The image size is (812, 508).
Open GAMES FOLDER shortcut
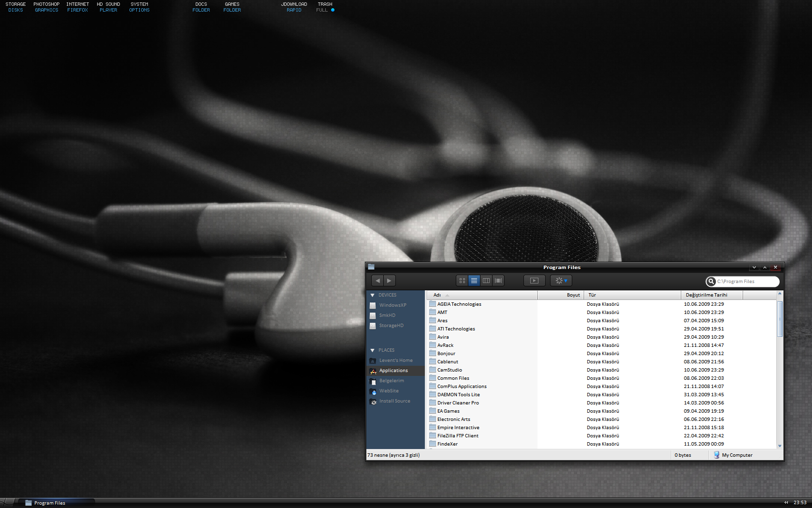click(x=232, y=7)
